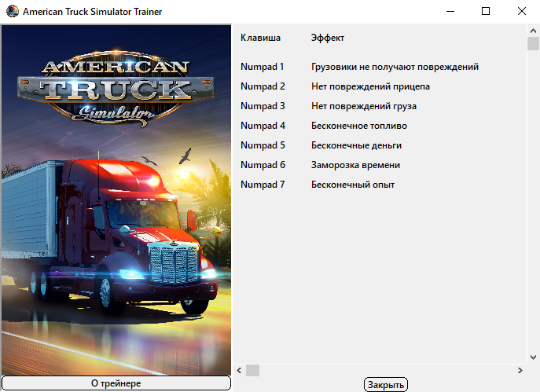540x392 pixels.
Task: Click the title bar app icon
Action: (x=13, y=11)
